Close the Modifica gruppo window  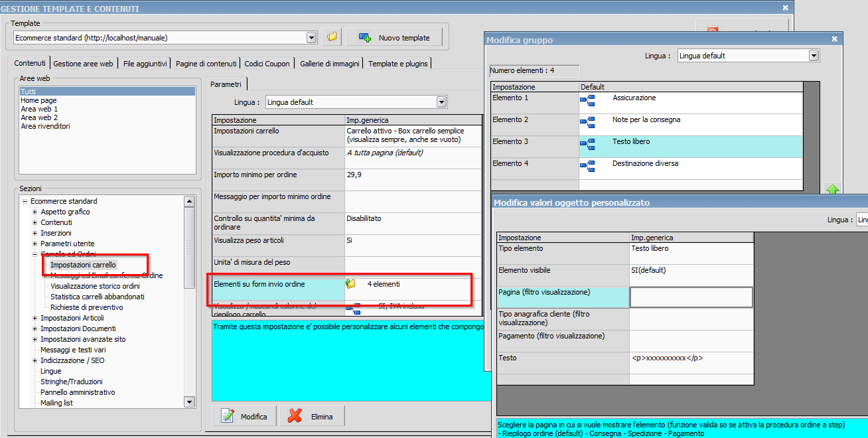pos(835,39)
